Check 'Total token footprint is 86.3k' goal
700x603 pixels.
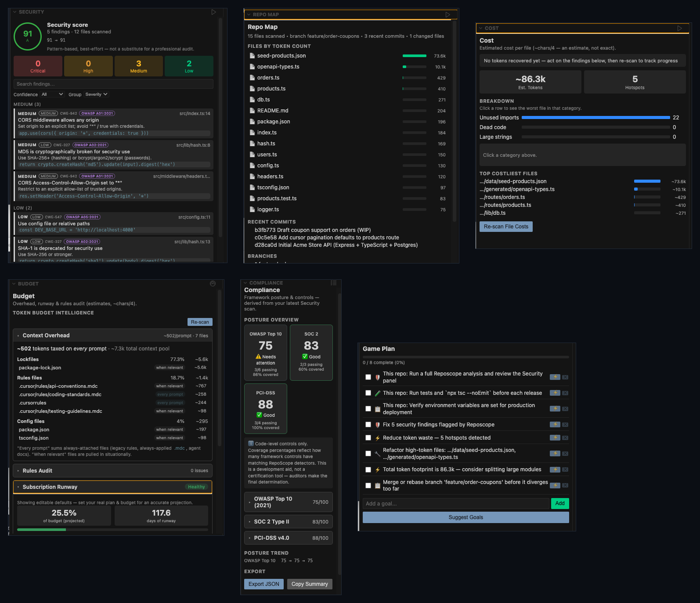368,469
